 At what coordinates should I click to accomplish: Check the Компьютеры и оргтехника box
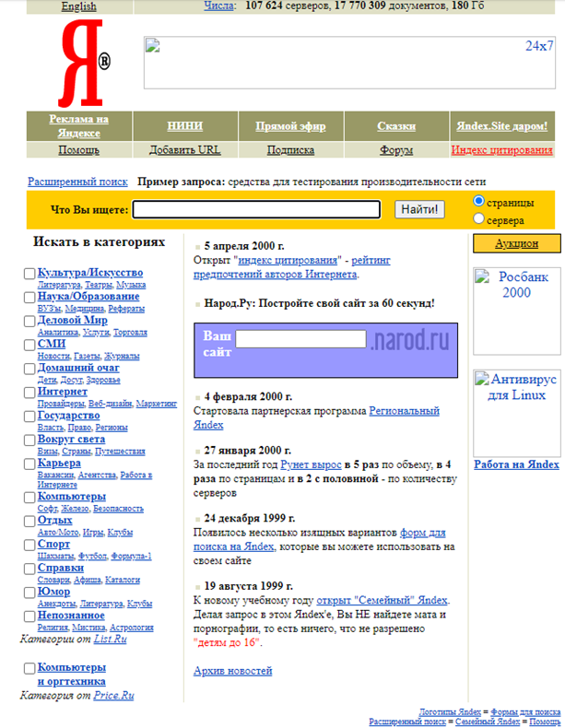pos(29,668)
